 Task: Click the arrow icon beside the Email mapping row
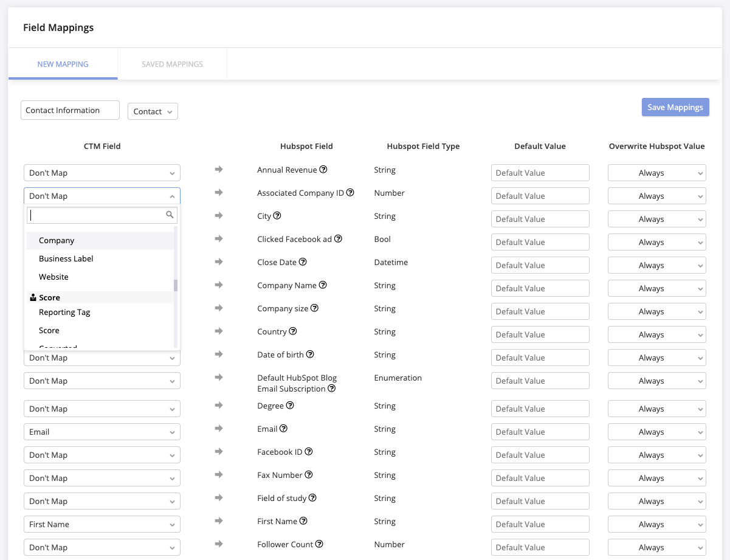pyautogui.click(x=219, y=429)
